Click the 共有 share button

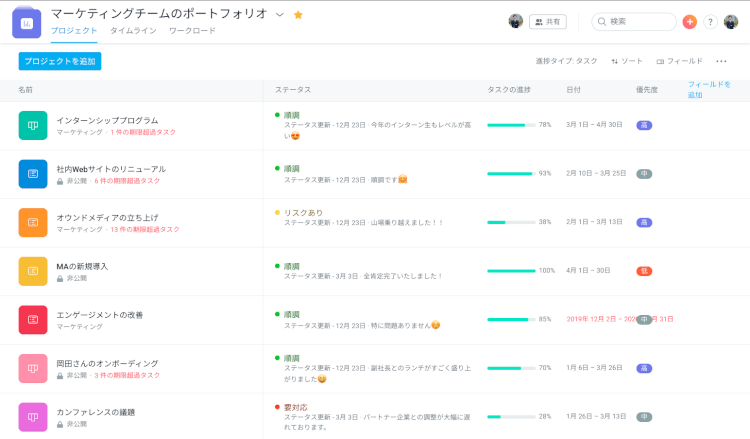(548, 22)
